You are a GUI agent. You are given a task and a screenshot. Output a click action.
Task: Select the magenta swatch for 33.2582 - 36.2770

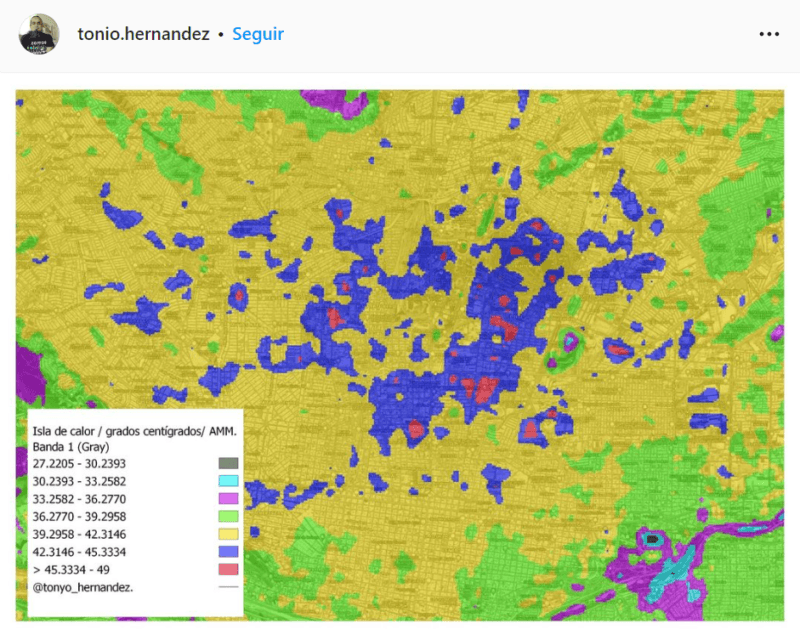pos(227,499)
